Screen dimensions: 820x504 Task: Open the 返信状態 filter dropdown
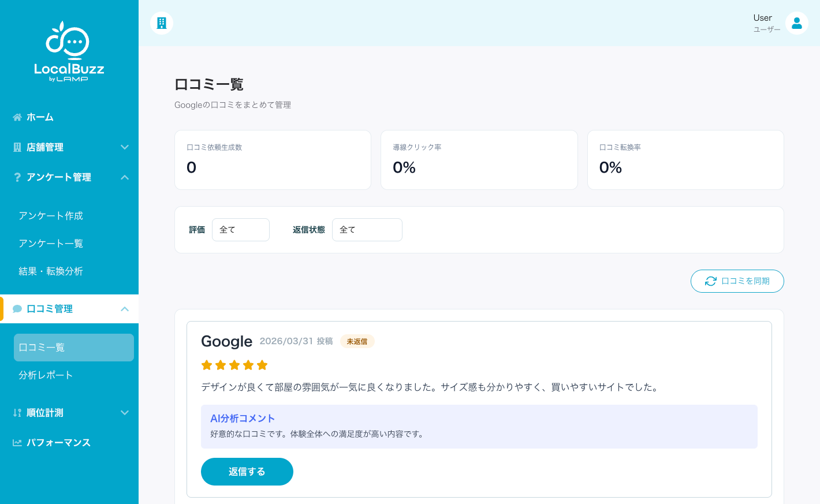367,230
